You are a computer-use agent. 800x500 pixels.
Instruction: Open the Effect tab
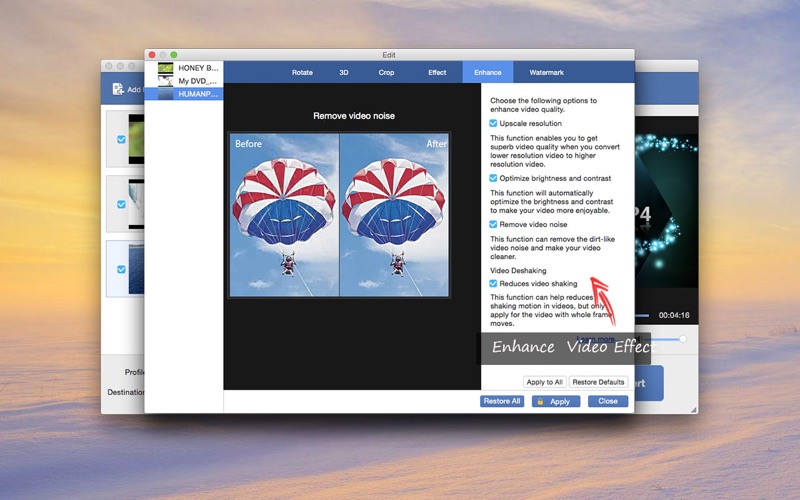[x=437, y=72]
